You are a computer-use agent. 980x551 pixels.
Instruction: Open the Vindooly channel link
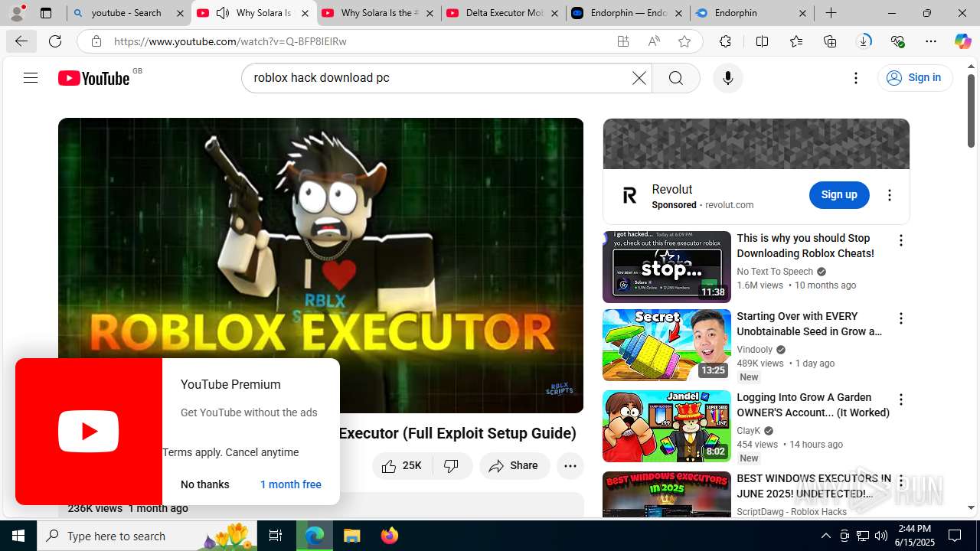pos(755,350)
